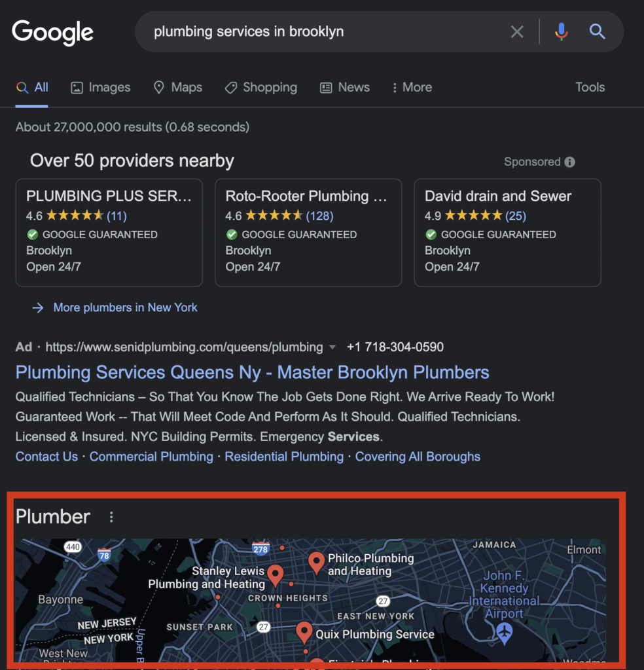
Task: Click the results count text
Action: pyautogui.click(x=132, y=127)
